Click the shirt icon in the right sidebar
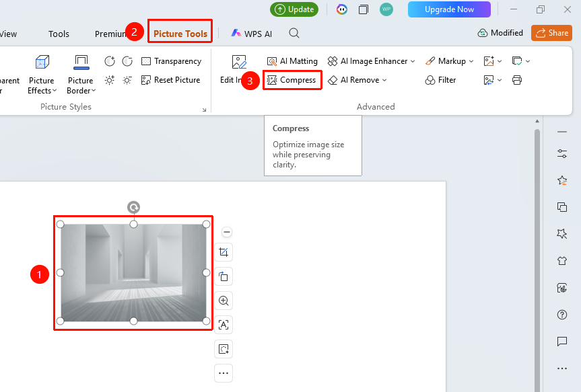The image size is (581, 392). coord(562,261)
